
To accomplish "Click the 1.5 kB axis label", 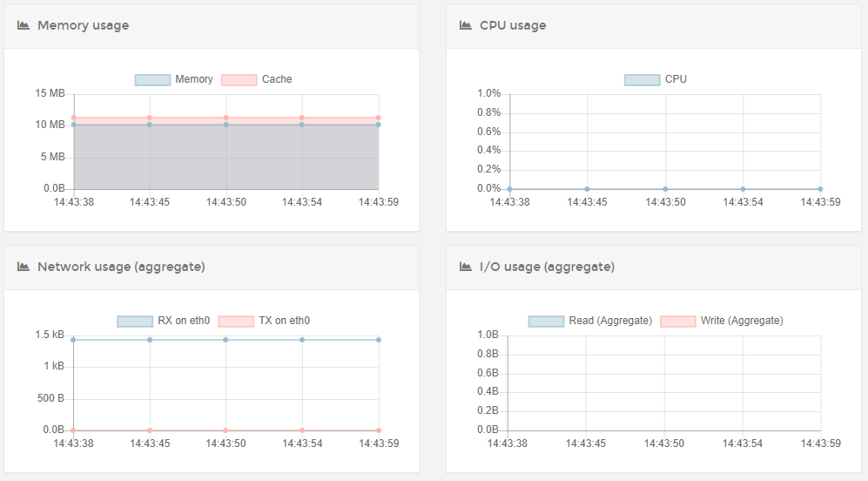I will click(50, 335).
